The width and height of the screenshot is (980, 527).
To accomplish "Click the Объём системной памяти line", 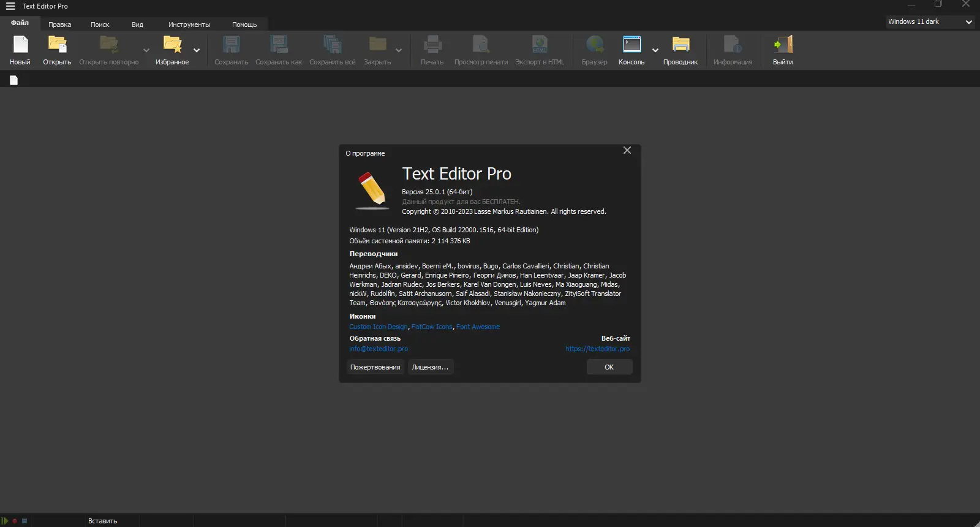I will 410,241.
